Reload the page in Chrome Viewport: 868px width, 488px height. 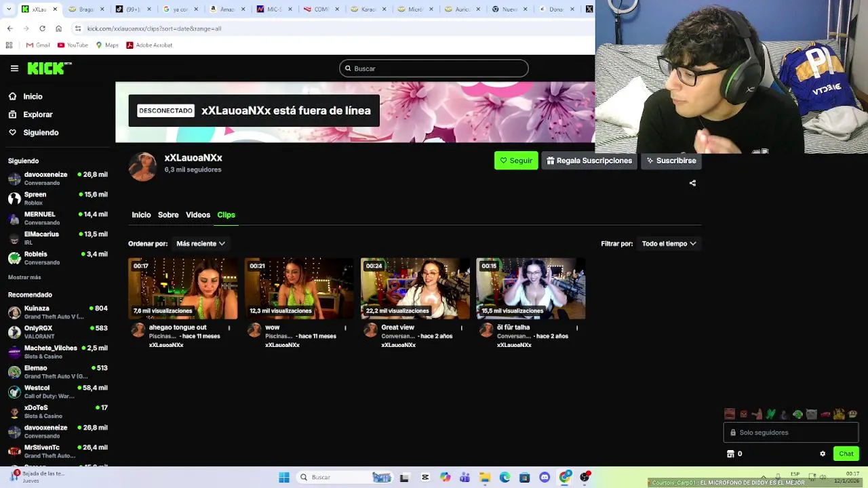42,28
